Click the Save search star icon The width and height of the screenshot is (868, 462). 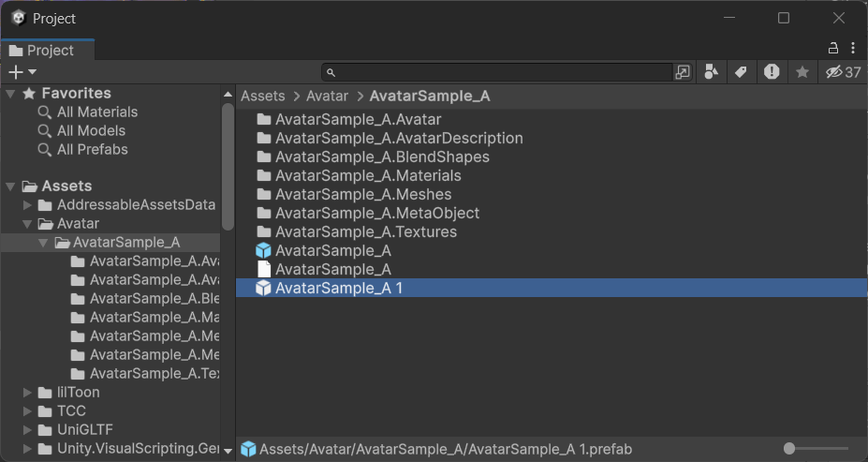802,72
